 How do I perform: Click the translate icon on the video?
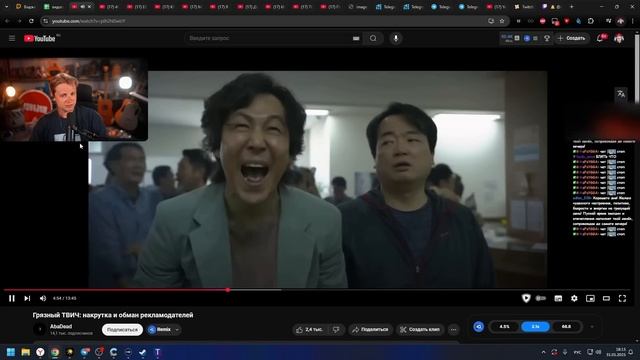pyautogui.click(x=621, y=94)
